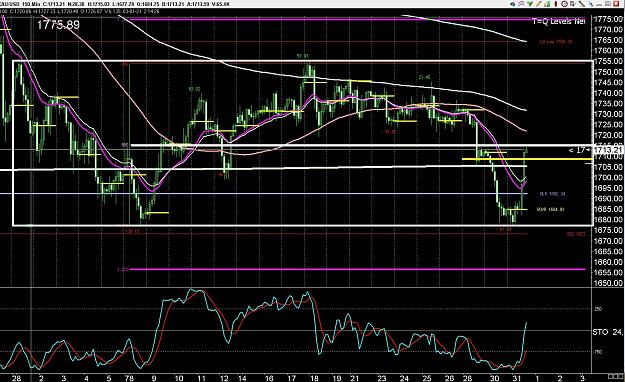Click date label 18 on time axis
The image size is (625, 382).
[x=314, y=378]
